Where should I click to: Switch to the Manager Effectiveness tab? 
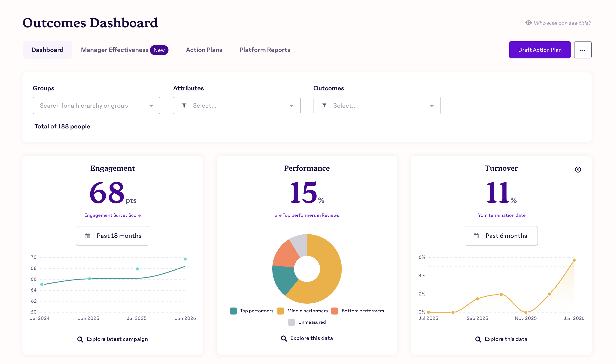114,50
